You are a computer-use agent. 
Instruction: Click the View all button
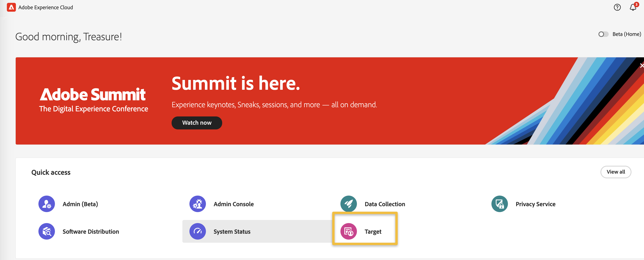[x=616, y=172]
